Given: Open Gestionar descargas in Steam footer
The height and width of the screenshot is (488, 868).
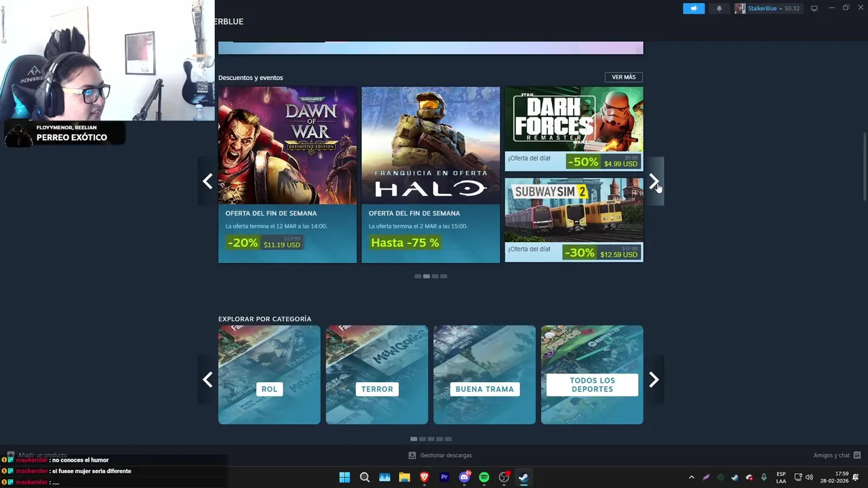Looking at the screenshot, I should pyautogui.click(x=446, y=455).
